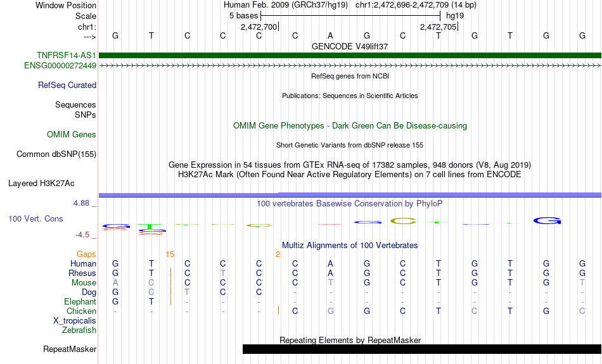Click the Dog species row label

[x=89, y=292]
